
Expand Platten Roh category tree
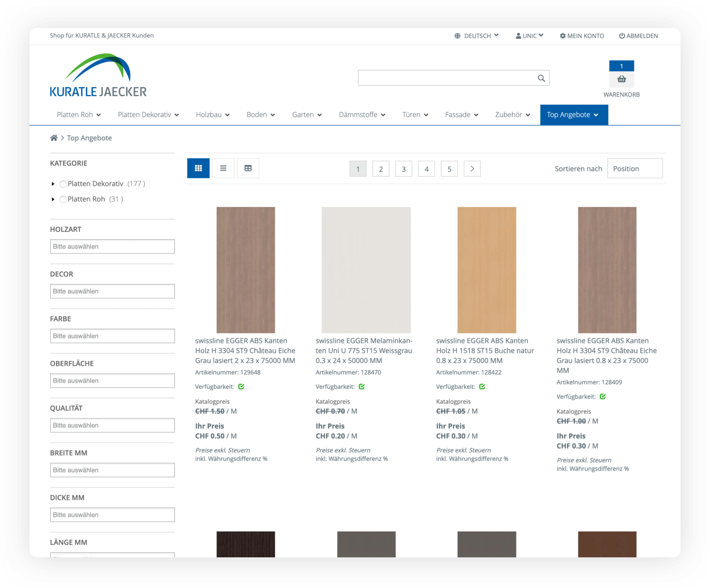coord(53,199)
